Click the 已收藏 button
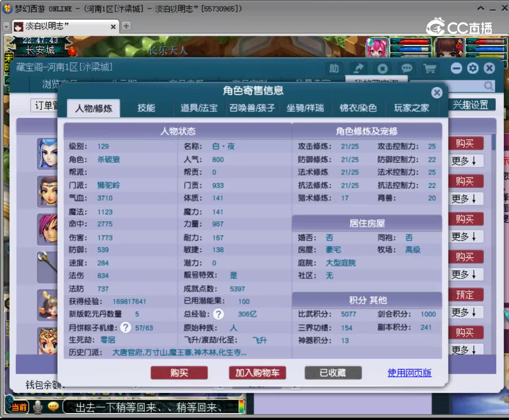The width and height of the screenshot is (509, 420). tap(333, 373)
